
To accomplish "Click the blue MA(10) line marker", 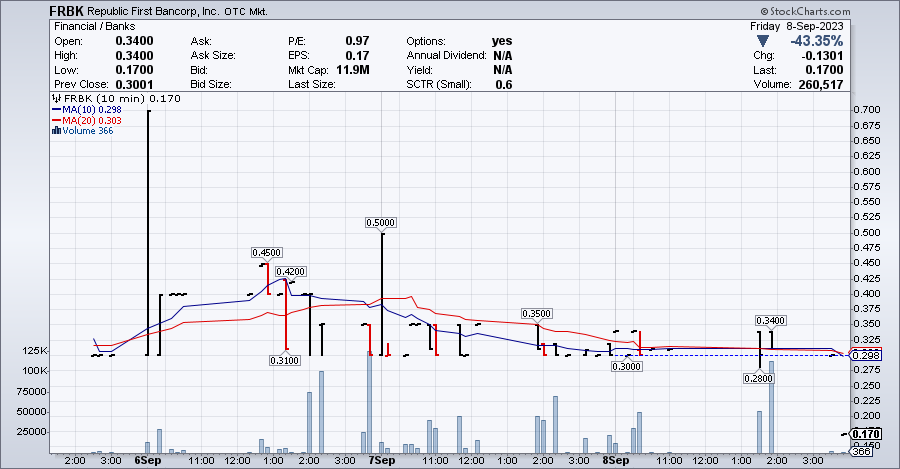I will coord(56,110).
